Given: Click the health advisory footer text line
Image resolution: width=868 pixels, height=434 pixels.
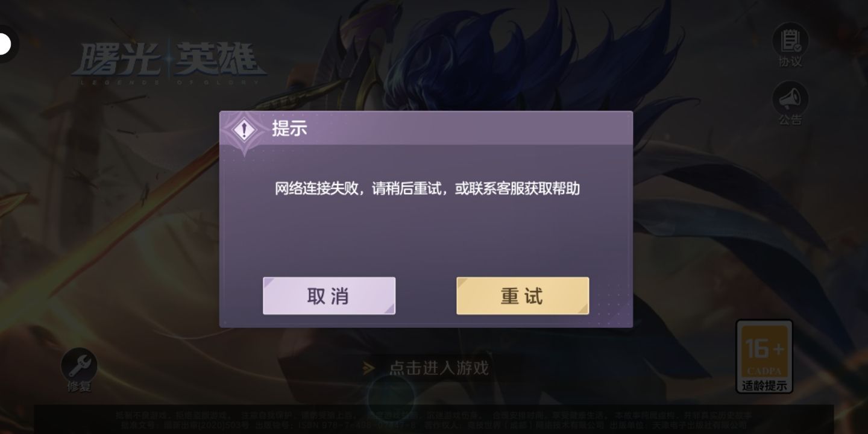Looking at the screenshot, I should click(x=433, y=415).
